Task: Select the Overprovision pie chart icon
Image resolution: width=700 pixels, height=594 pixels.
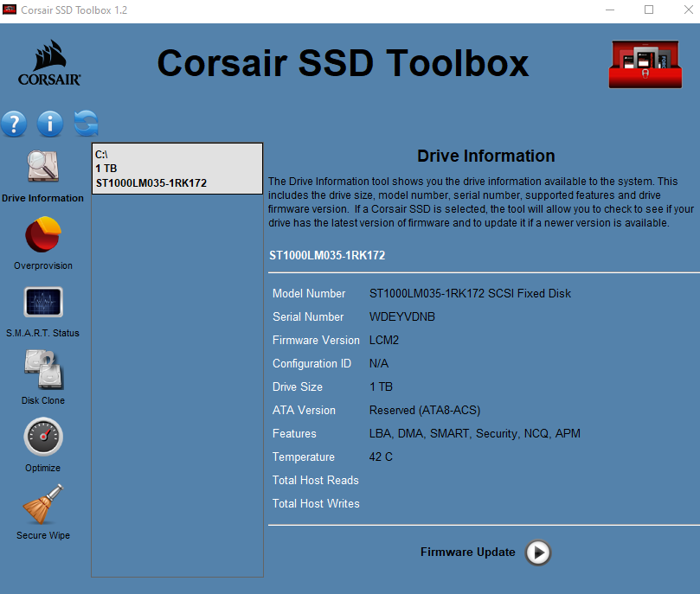Action: [42, 235]
